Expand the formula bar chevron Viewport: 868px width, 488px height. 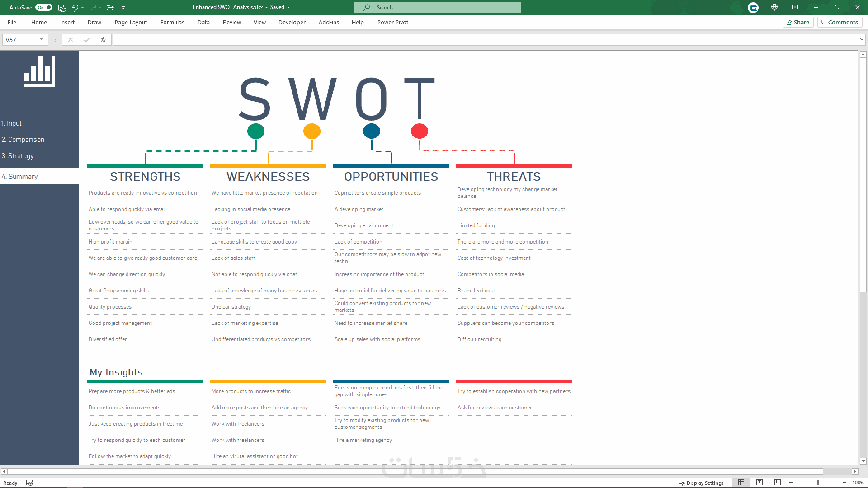coord(862,40)
